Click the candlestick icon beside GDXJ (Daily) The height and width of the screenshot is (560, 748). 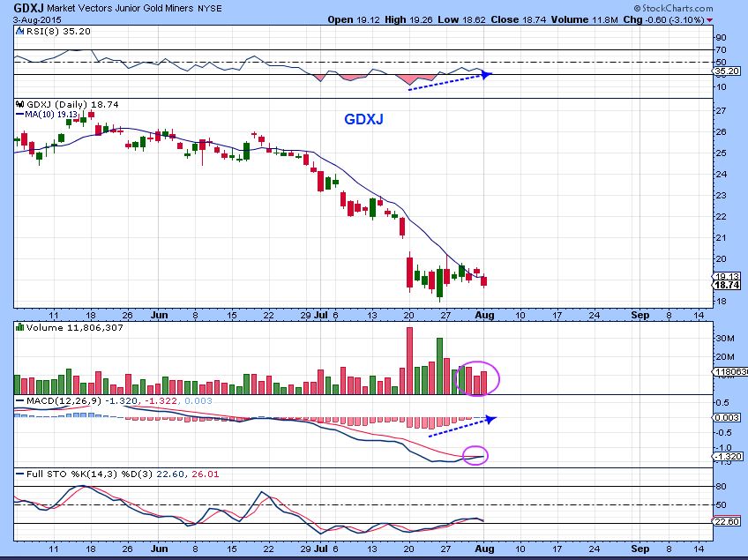[19, 104]
